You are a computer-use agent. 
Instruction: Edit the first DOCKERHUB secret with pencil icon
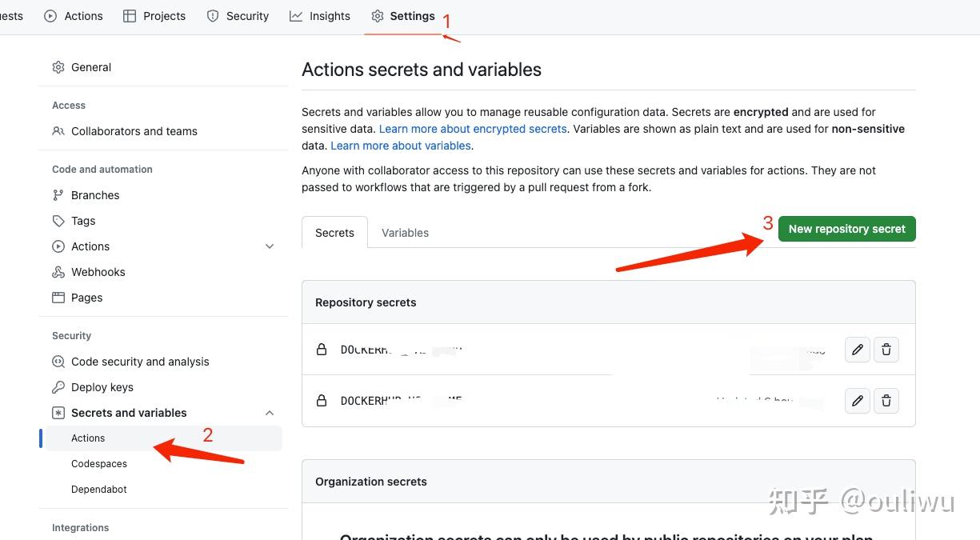857,350
